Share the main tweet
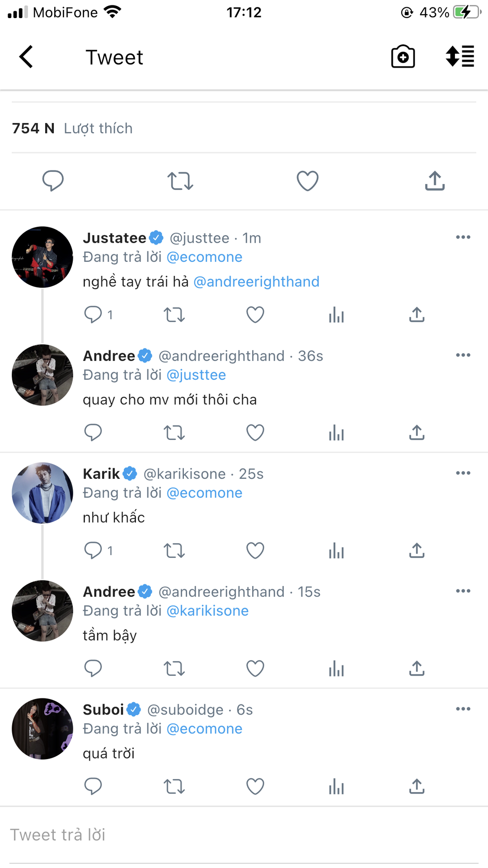The height and width of the screenshot is (868, 488). [435, 180]
